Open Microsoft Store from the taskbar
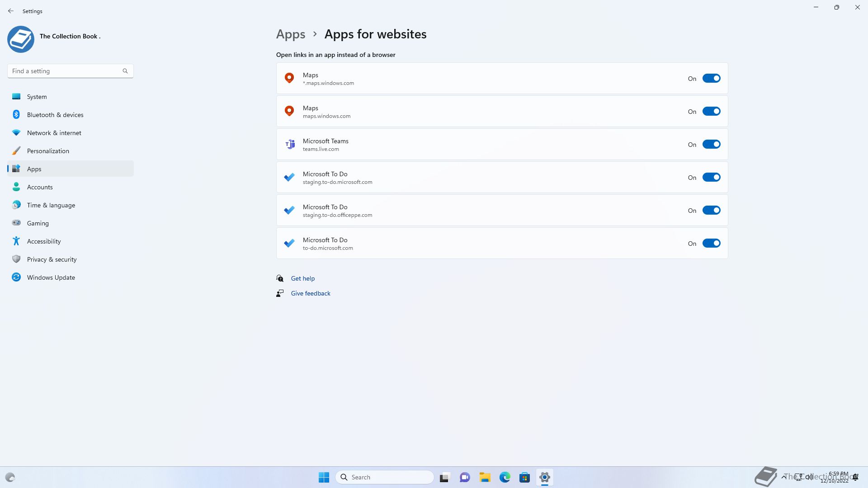Screen dimensions: 868x488 (x=524, y=477)
